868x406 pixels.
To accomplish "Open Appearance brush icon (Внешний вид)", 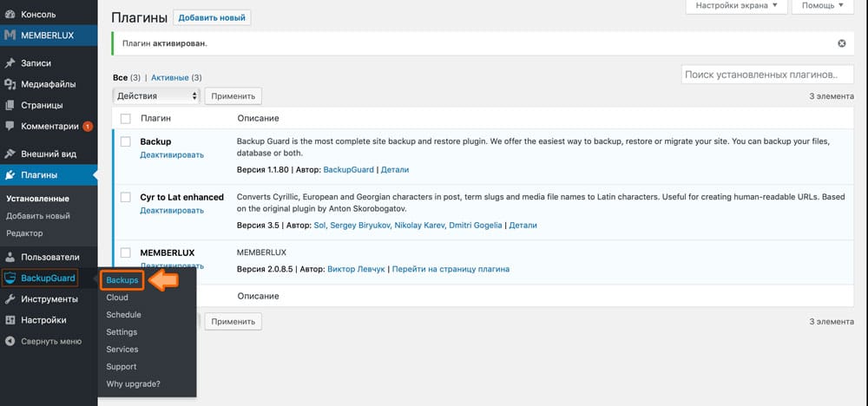I will point(10,154).
